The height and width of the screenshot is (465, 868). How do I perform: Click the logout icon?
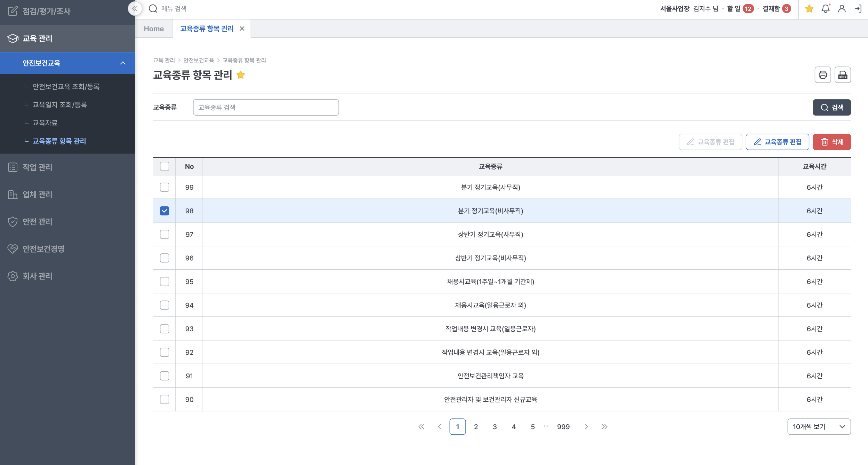point(858,9)
